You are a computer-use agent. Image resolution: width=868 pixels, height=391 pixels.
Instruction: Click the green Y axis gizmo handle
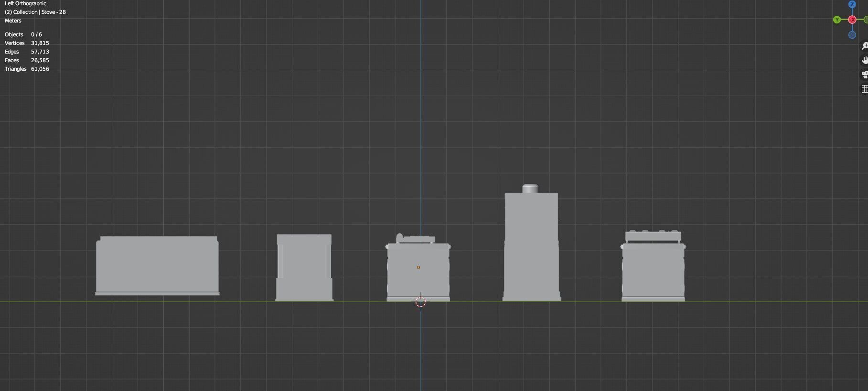[x=837, y=20]
